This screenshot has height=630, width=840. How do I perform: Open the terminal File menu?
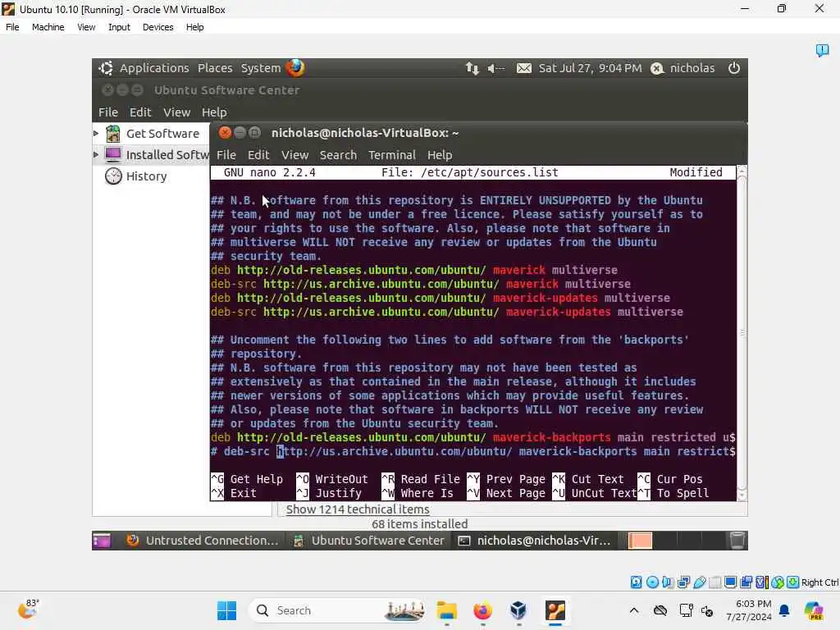coord(226,155)
